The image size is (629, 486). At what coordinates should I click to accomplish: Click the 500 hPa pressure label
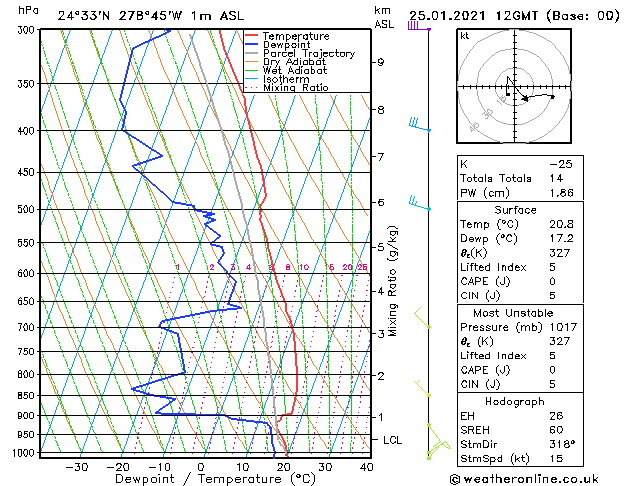point(28,209)
